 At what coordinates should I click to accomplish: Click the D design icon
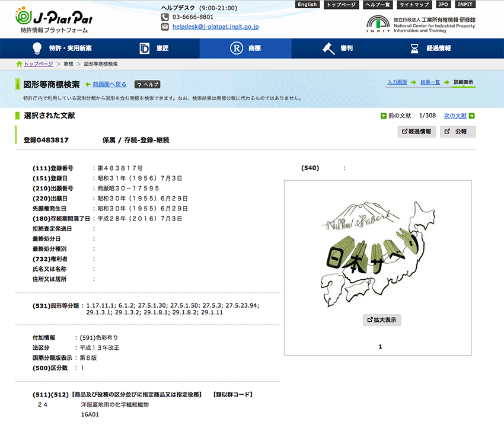[x=144, y=49]
